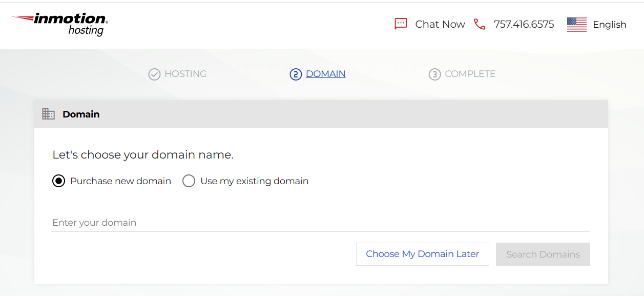Click the Hosting step checkmark icon
This screenshot has width=644, height=296.
tap(154, 74)
